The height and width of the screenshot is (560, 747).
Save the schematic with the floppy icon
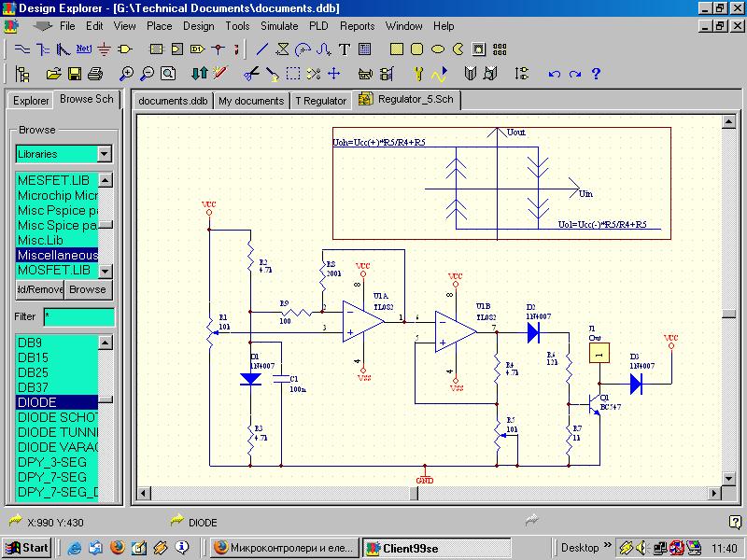[x=75, y=74]
